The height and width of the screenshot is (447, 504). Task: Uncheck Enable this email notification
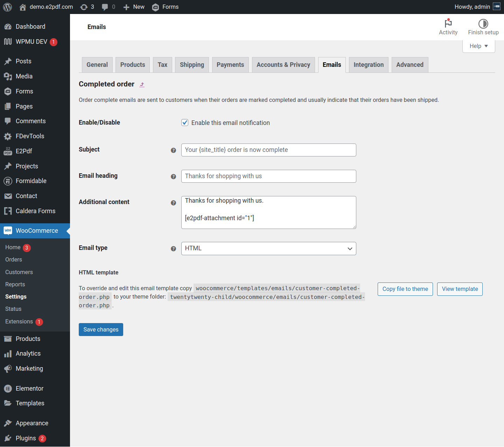185,123
